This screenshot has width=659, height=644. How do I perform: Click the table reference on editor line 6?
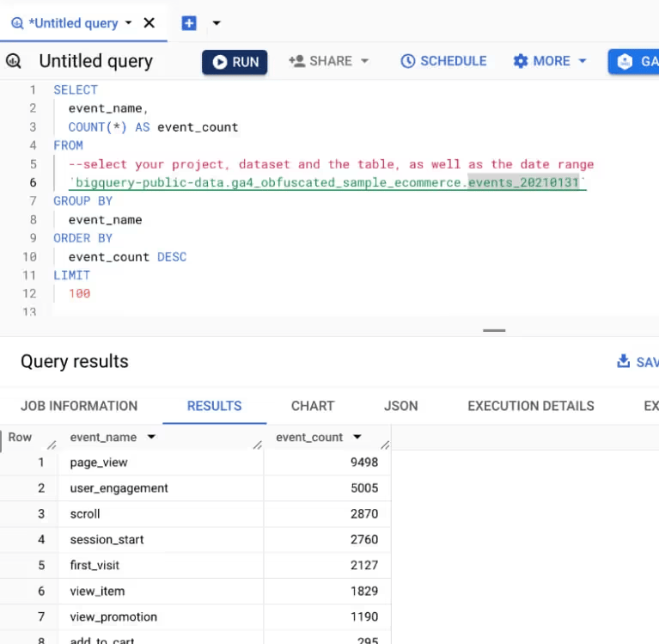coord(327,182)
